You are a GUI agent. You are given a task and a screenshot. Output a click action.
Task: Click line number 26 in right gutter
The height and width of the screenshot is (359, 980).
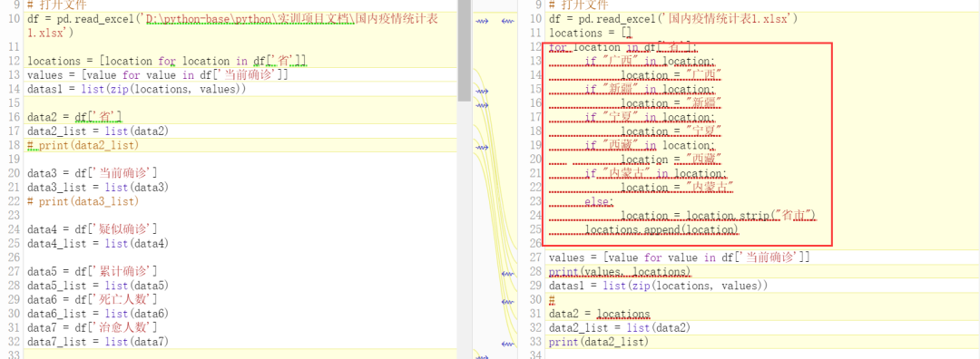point(535,244)
